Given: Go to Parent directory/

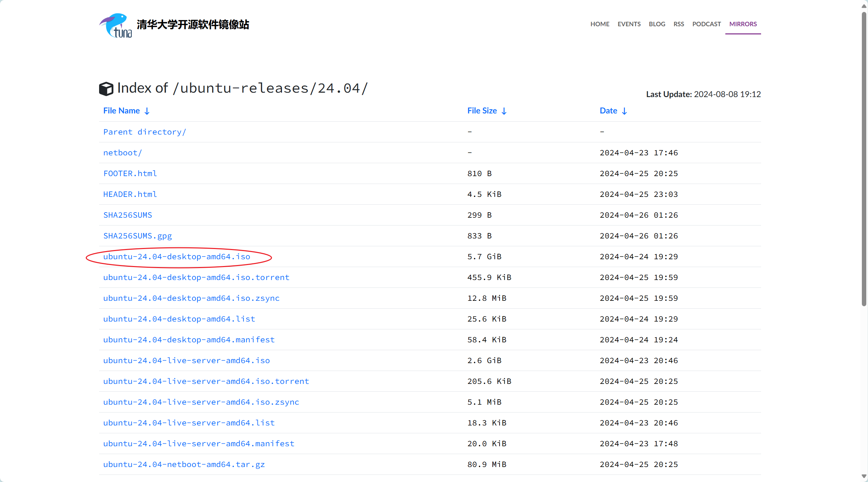Looking at the screenshot, I should (145, 132).
